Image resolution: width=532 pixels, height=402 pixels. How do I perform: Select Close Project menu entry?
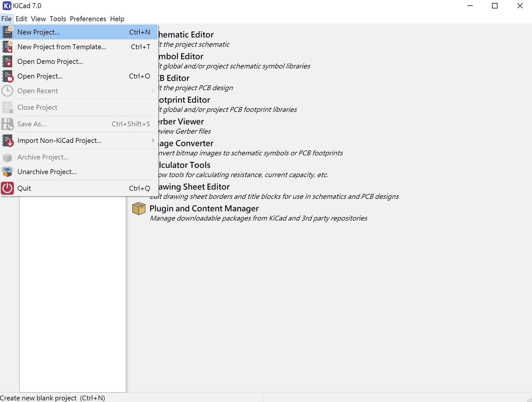tap(79, 107)
